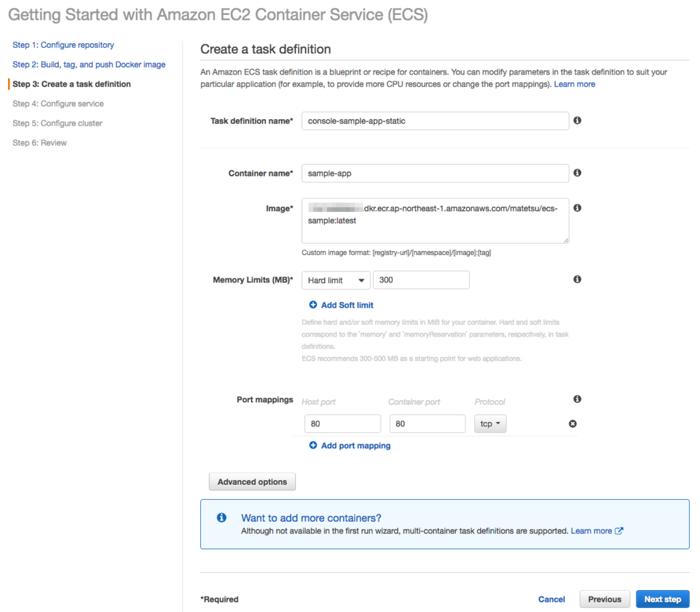Image resolution: width=700 pixels, height=612 pixels.
Task: Go to Step 2: Build, tag, push Docker image
Action: coord(89,64)
